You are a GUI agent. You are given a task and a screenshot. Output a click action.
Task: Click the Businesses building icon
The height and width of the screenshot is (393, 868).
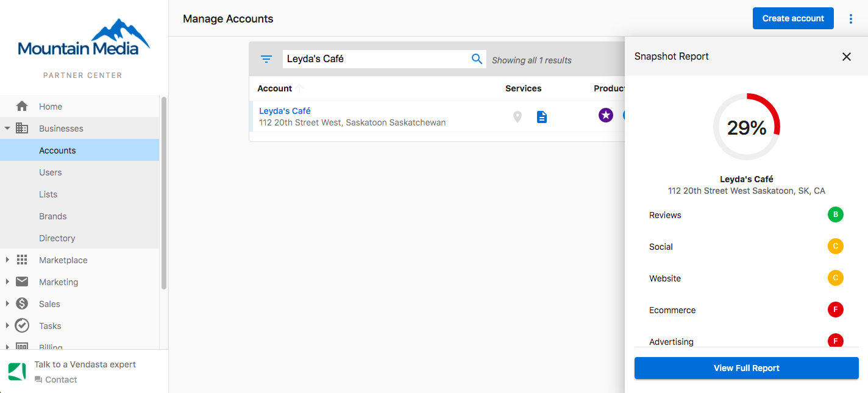pyautogui.click(x=22, y=128)
